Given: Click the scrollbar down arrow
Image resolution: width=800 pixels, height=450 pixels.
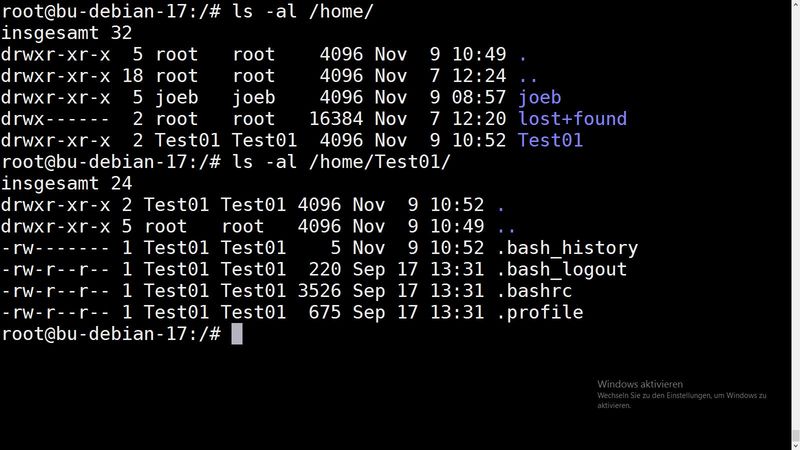Looking at the screenshot, I should point(795,445).
